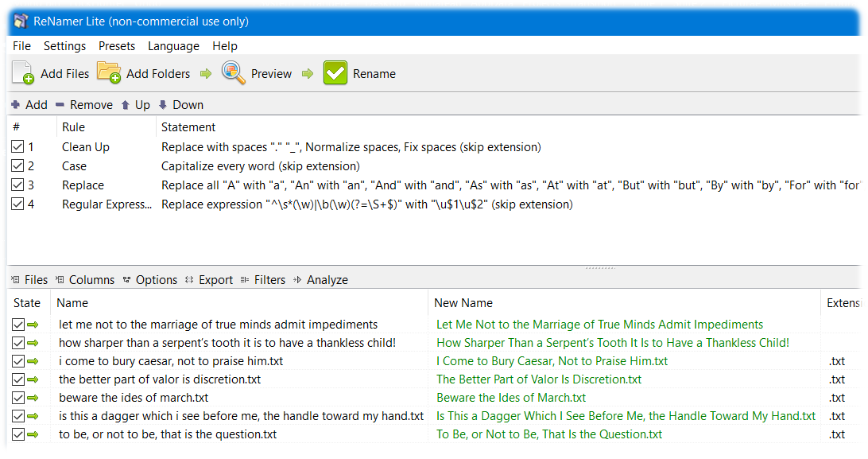Click the minus icon beside Remove rule

(x=60, y=105)
